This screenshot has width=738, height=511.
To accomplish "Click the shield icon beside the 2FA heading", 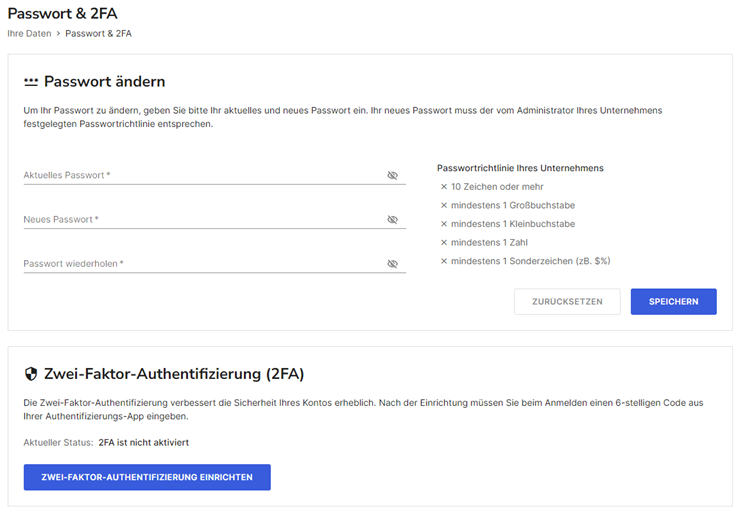I will click(x=31, y=374).
